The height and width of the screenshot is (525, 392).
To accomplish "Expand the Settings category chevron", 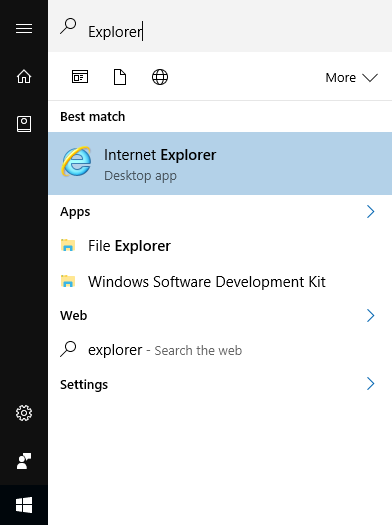I will pos(371,384).
